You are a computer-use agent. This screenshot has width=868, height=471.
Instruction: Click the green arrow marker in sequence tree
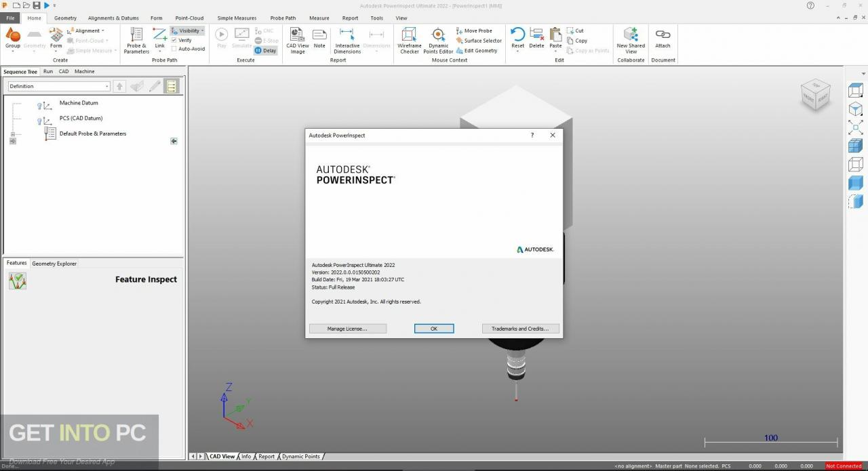[x=174, y=141]
